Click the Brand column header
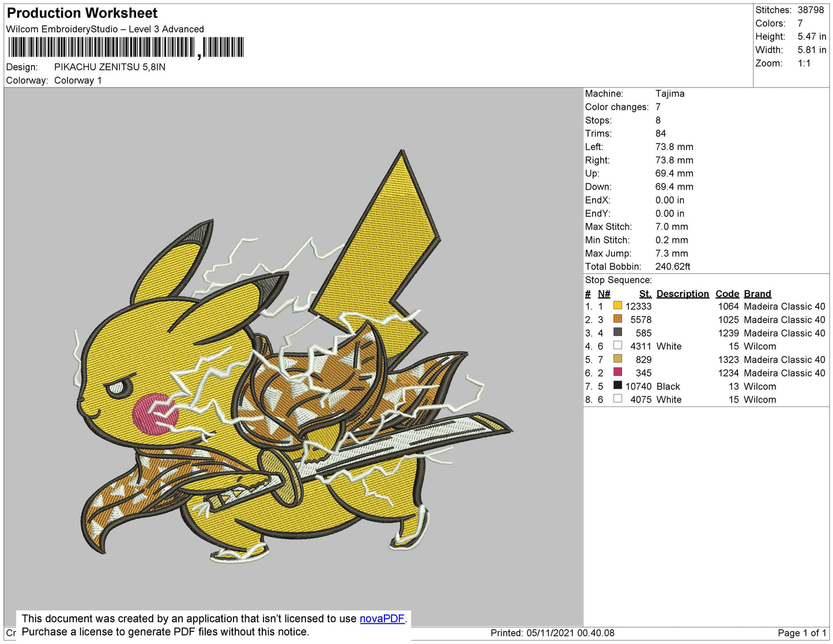Screen dimensions: 833x644 coord(757,293)
